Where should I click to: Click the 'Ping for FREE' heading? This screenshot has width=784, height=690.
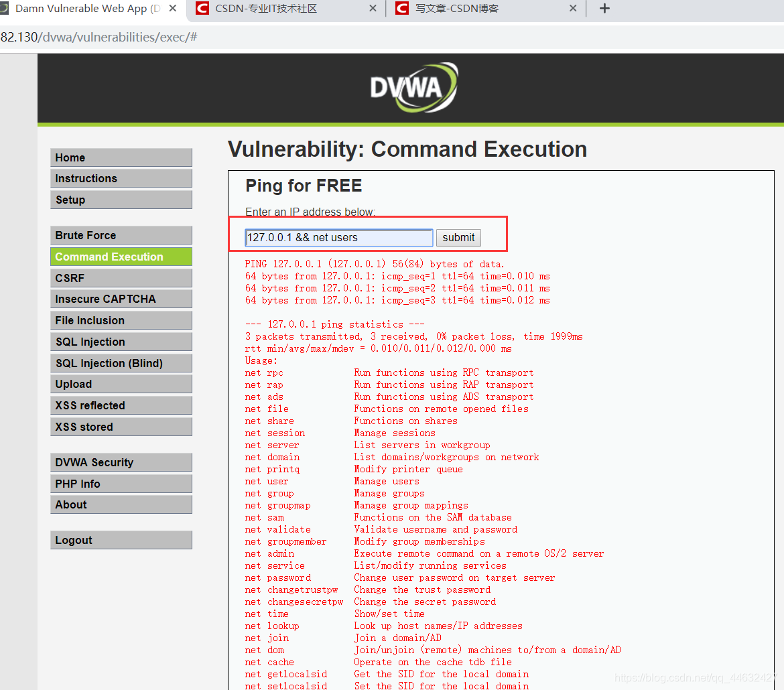click(x=304, y=186)
